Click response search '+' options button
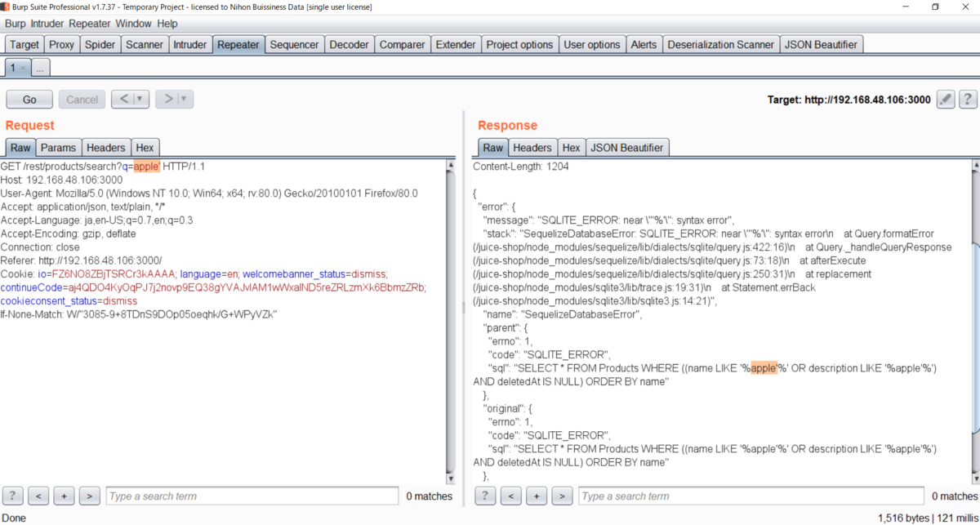Screen dimensions: 980x525 (537, 496)
